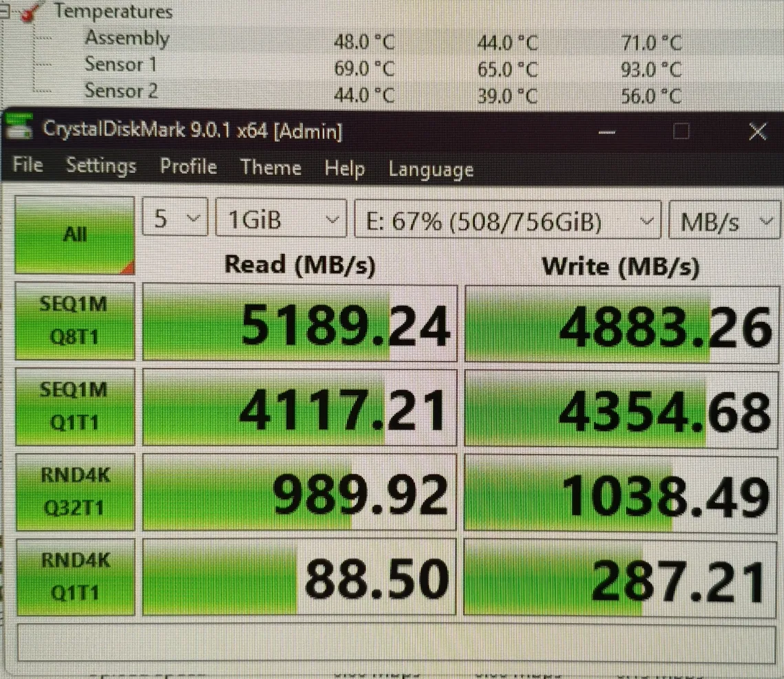
Task: Open the File menu
Action: [x=28, y=166]
